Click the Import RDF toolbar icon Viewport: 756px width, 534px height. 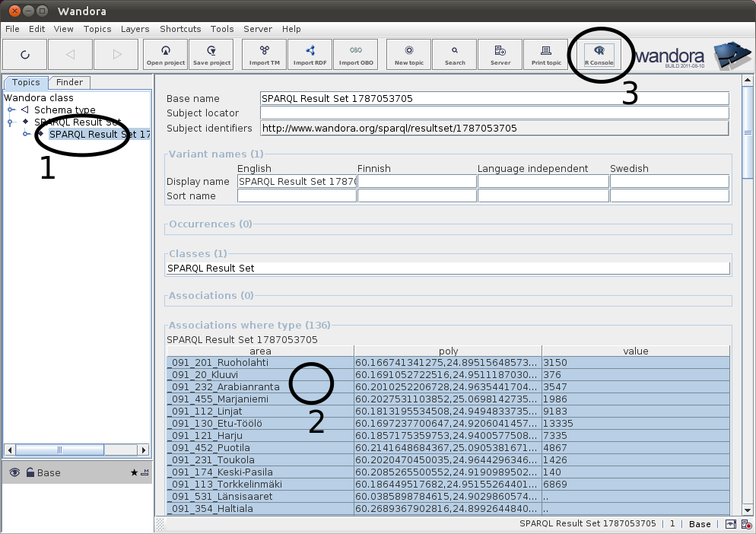[x=310, y=54]
